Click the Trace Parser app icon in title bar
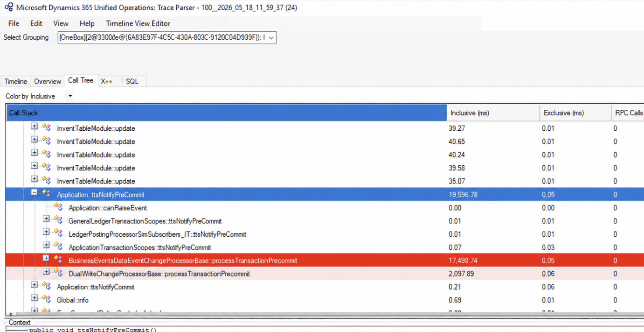The height and width of the screenshot is (332, 644). [x=8, y=7]
